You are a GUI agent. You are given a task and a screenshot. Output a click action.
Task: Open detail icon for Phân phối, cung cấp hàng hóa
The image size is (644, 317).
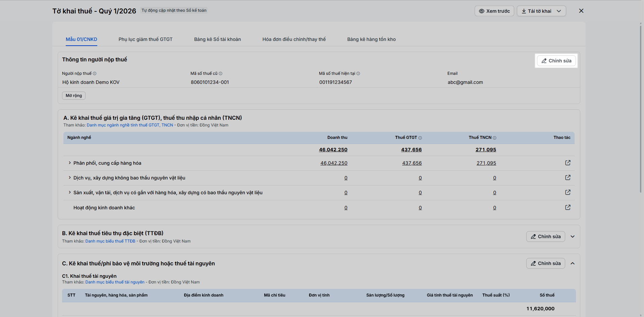(568, 163)
